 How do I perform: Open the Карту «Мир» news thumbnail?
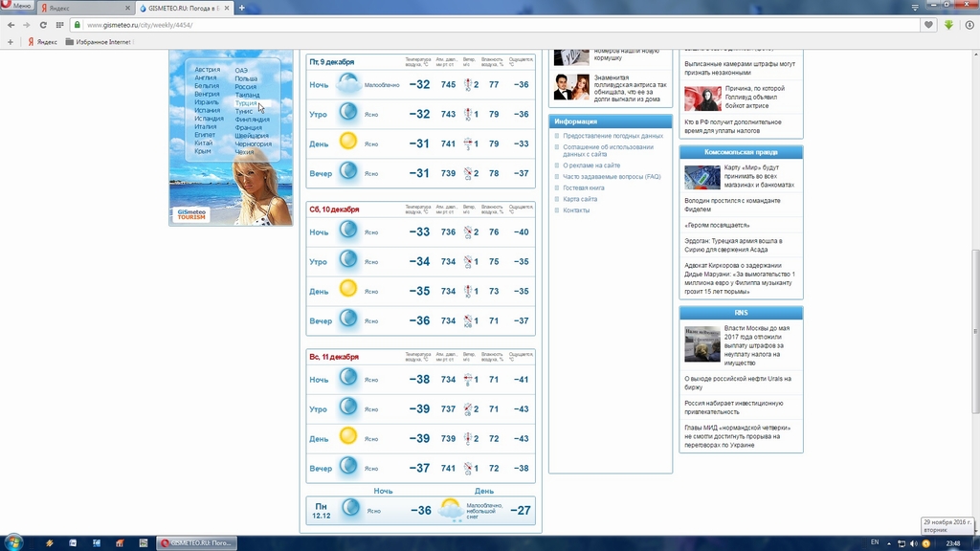[702, 177]
